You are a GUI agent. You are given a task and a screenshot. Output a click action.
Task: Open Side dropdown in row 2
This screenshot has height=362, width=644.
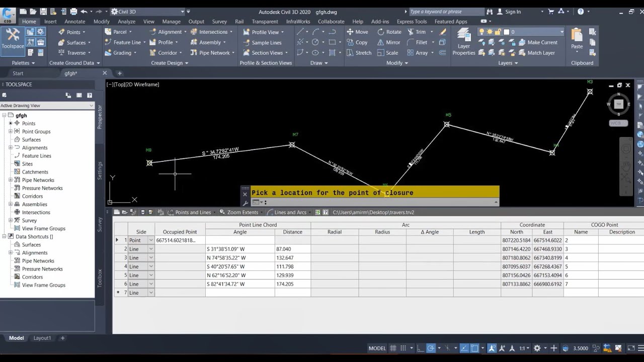pos(151,249)
